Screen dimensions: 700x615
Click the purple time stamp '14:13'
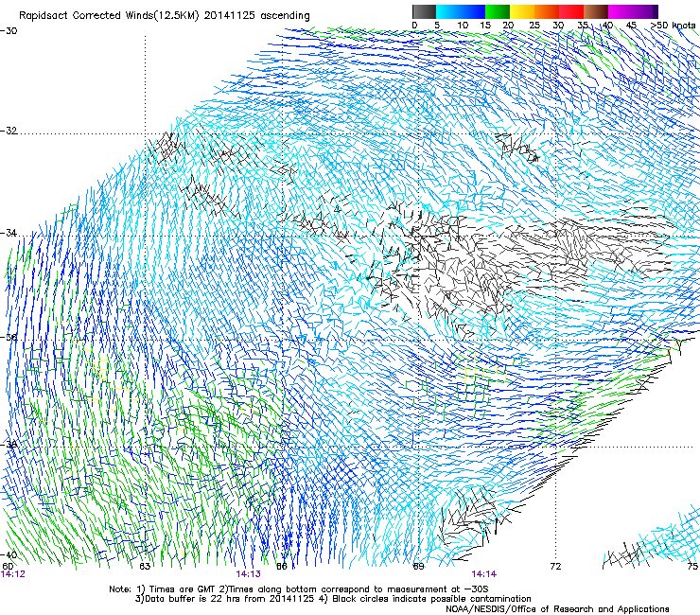pyautogui.click(x=248, y=574)
